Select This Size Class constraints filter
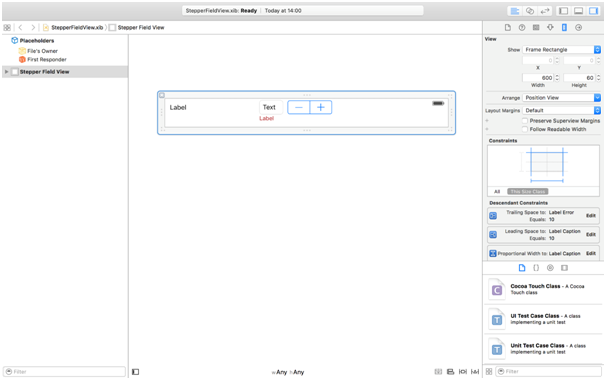606x380 pixels. 528,192
